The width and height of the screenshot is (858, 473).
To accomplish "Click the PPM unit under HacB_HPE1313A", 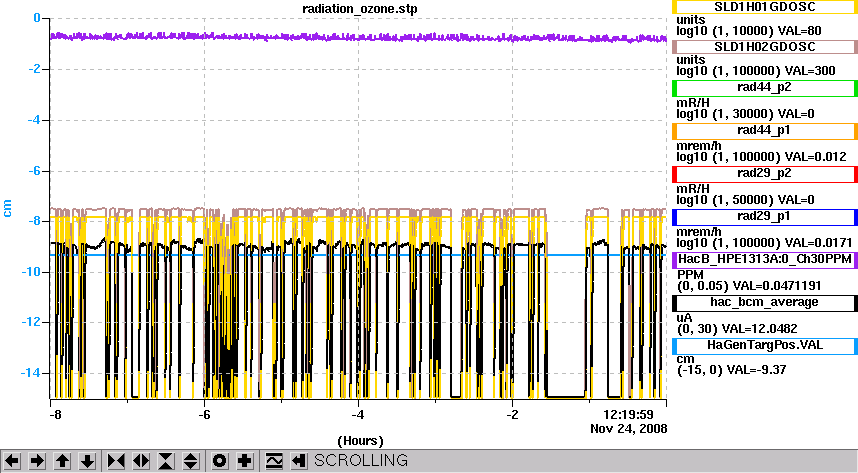I will coord(690,275).
